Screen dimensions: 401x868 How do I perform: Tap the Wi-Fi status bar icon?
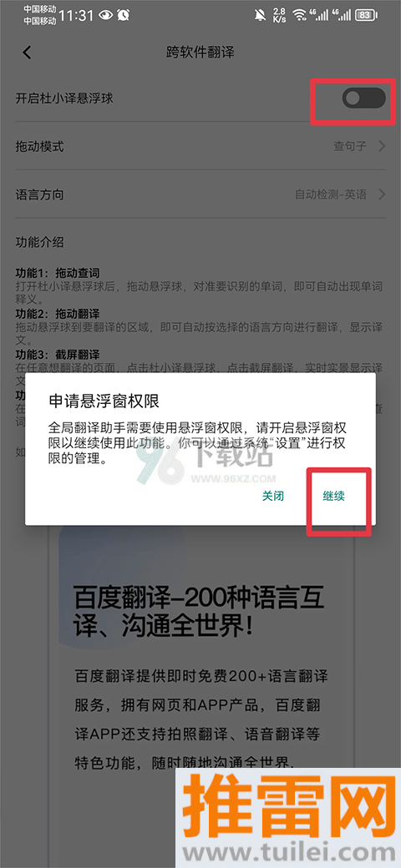pos(300,15)
